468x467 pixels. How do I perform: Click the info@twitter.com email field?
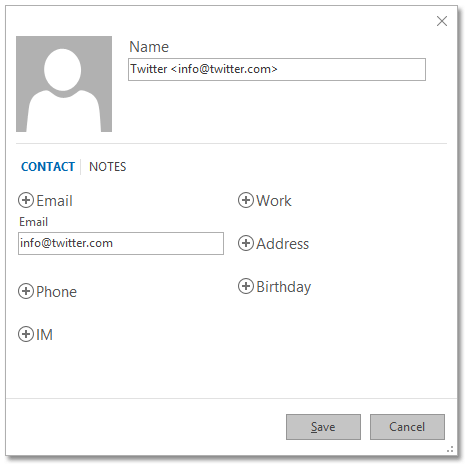pyautogui.click(x=121, y=244)
